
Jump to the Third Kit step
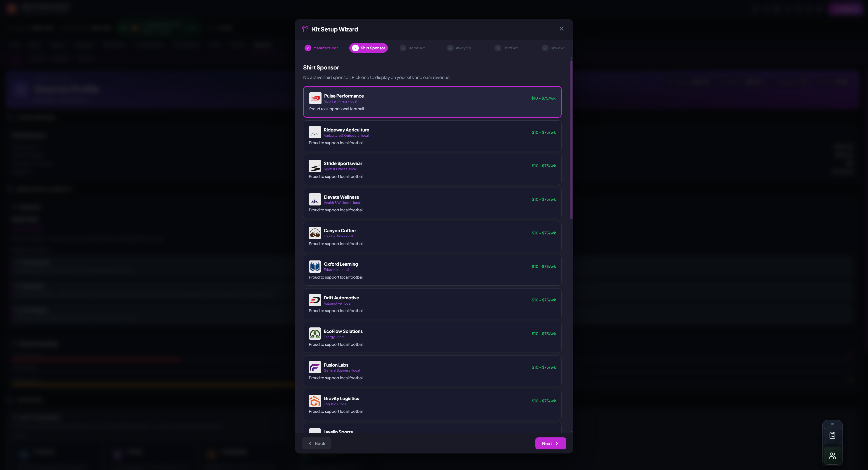pyautogui.click(x=506, y=48)
